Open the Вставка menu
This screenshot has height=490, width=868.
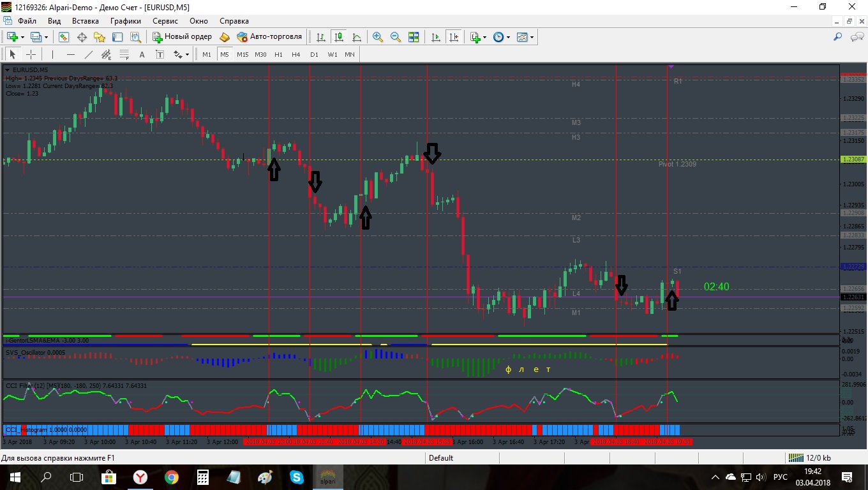[x=86, y=21]
